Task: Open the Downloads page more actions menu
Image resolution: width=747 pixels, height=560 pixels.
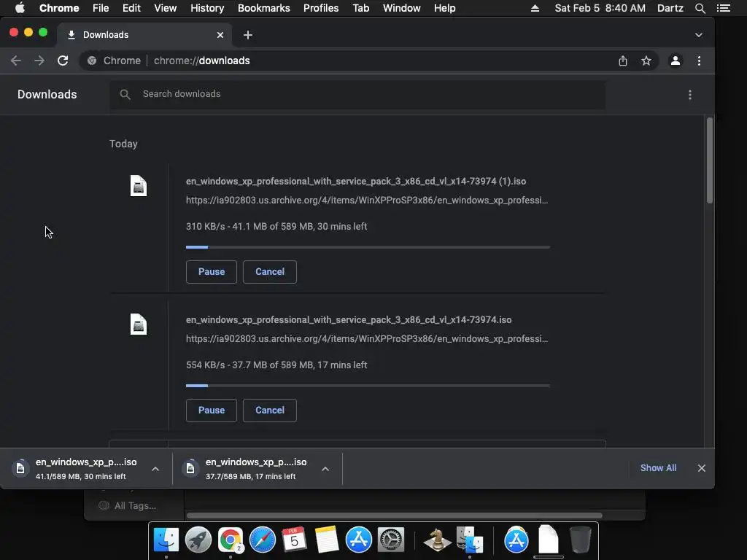Action: (690, 95)
